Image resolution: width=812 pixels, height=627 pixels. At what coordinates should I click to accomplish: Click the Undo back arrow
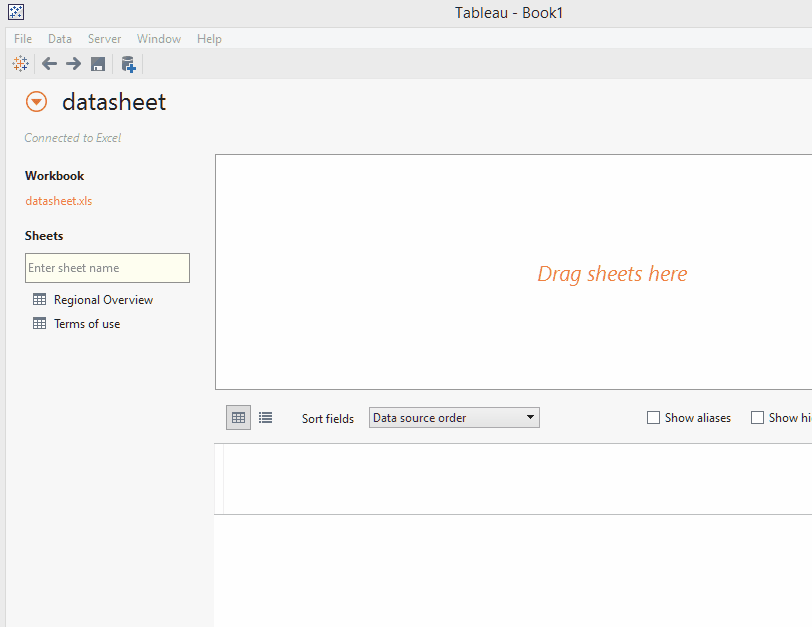tap(48, 63)
